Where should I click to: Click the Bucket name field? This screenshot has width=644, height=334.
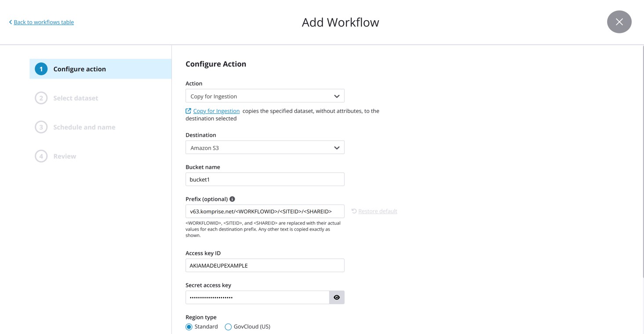pos(265,179)
